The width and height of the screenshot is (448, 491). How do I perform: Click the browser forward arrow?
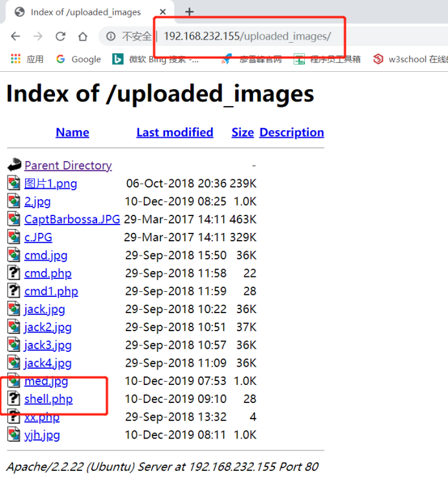pos(38,36)
